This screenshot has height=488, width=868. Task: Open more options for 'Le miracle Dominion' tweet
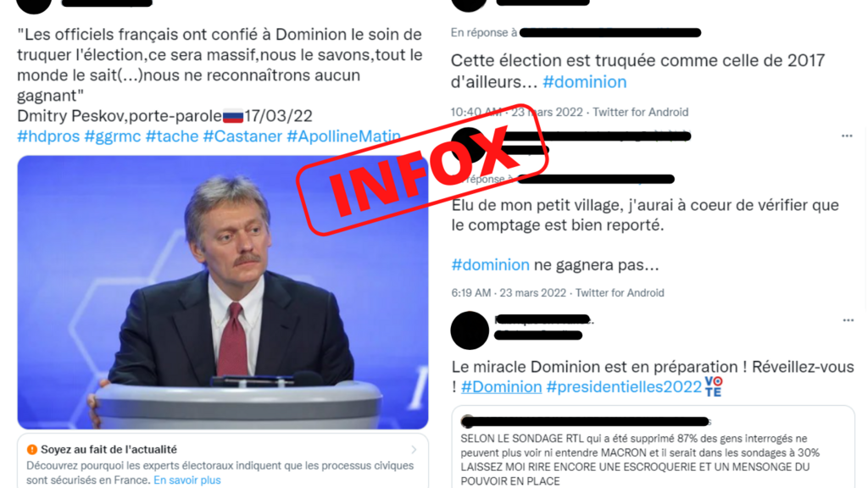pyautogui.click(x=848, y=320)
